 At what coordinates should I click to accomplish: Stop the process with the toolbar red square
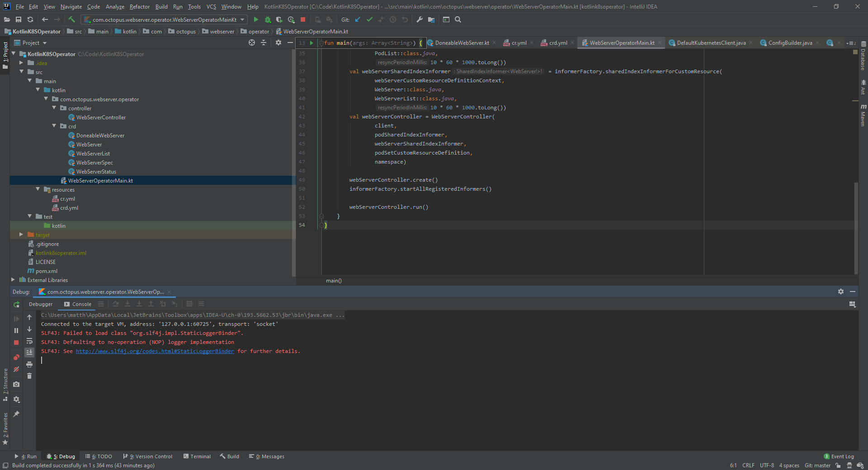pos(303,19)
